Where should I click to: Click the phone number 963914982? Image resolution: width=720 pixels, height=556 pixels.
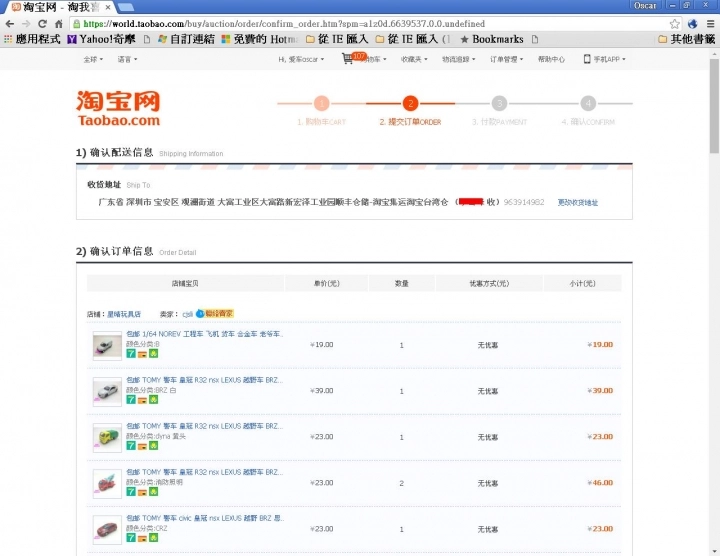(x=523, y=202)
